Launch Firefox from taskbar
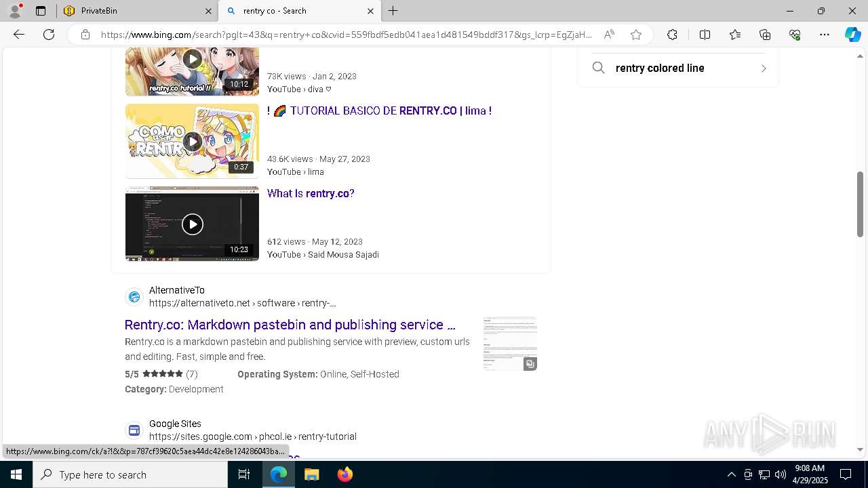The height and width of the screenshot is (488, 868). (x=344, y=474)
